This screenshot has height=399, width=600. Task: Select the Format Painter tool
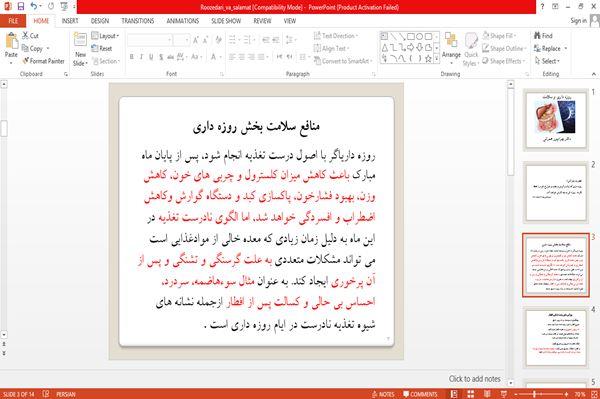pyautogui.click(x=43, y=61)
